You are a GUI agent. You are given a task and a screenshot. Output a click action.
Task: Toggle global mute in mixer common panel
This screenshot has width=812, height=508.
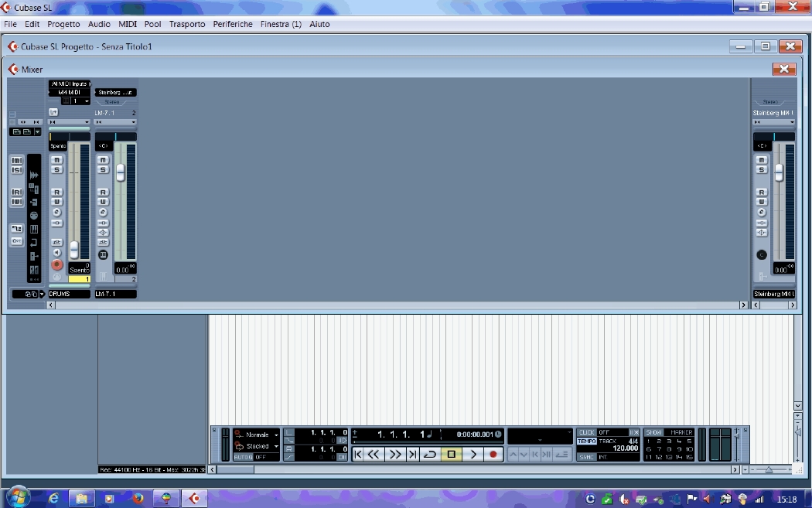click(17, 161)
